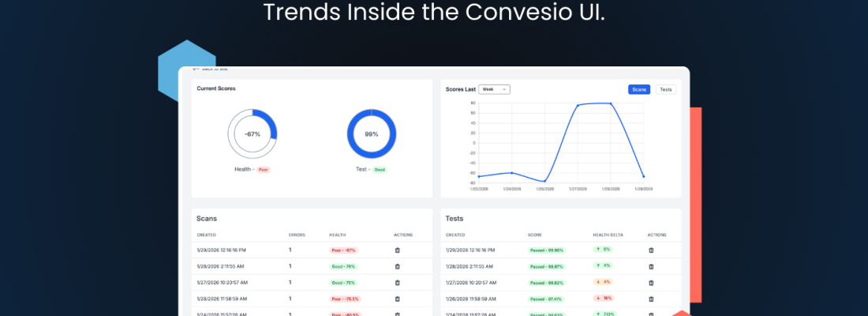This screenshot has width=868, height=316.
Task: Switch chart to the Scans tab
Action: tap(639, 89)
